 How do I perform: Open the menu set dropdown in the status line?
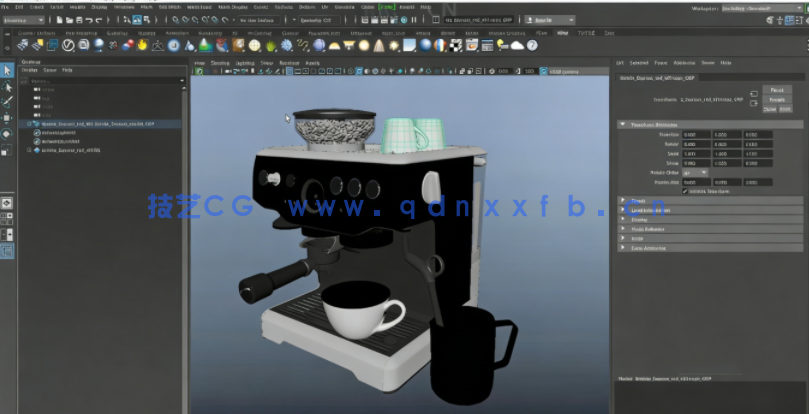tap(22, 19)
